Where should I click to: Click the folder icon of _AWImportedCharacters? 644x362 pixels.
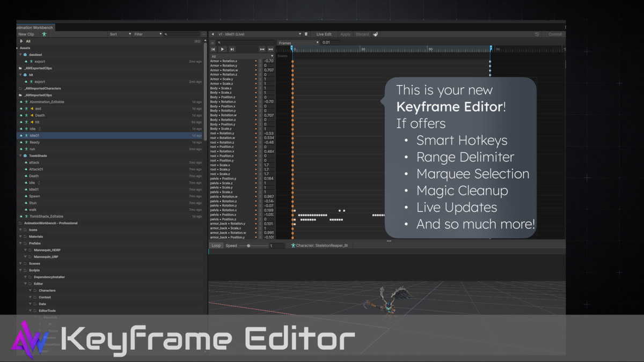tap(20, 88)
